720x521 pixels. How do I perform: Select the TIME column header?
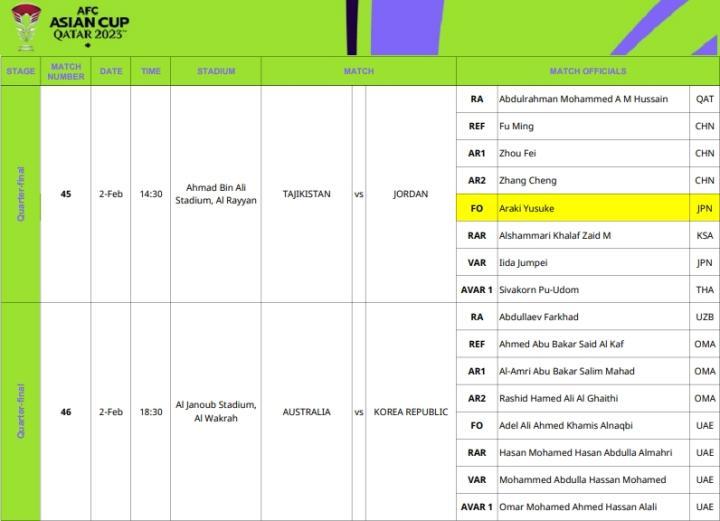point(150,71)
